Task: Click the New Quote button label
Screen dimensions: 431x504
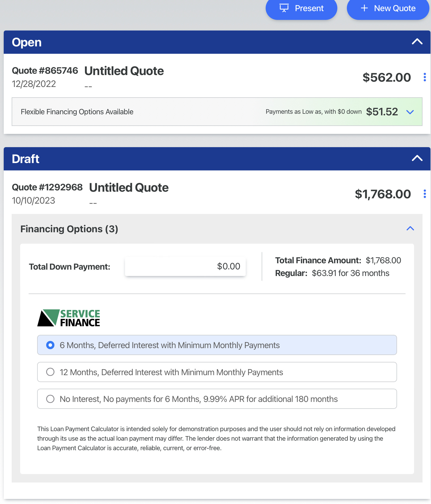Action: [394, 8]
